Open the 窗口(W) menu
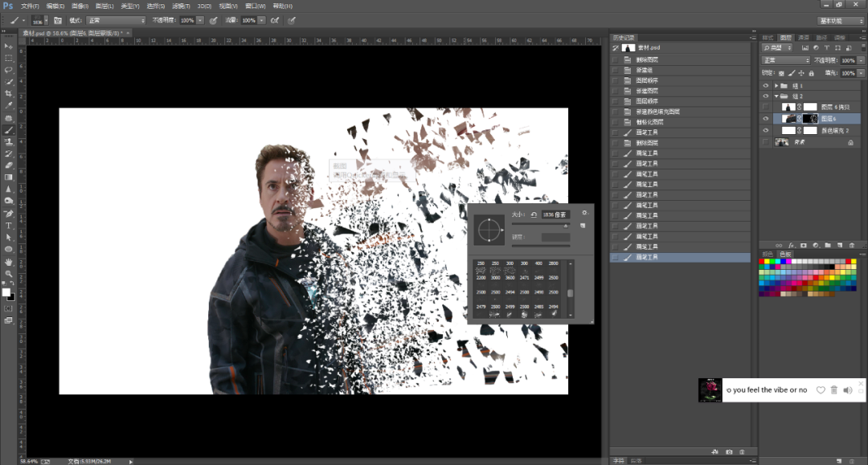The height and width of the screenshot is (465, 868). coord(256,6)
